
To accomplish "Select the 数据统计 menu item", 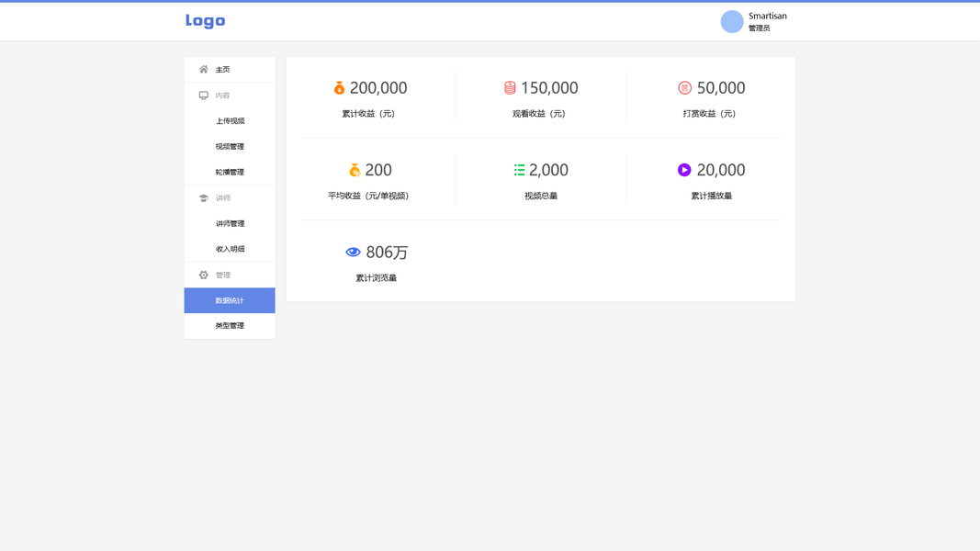I will point(230,300).
